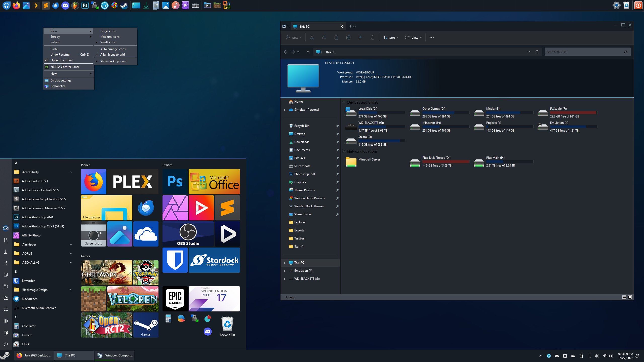This screenshot has height=362, width=644.
Task: Open NVIDIA Control Panel from the context menu
Action: click(x=68, y=67)
